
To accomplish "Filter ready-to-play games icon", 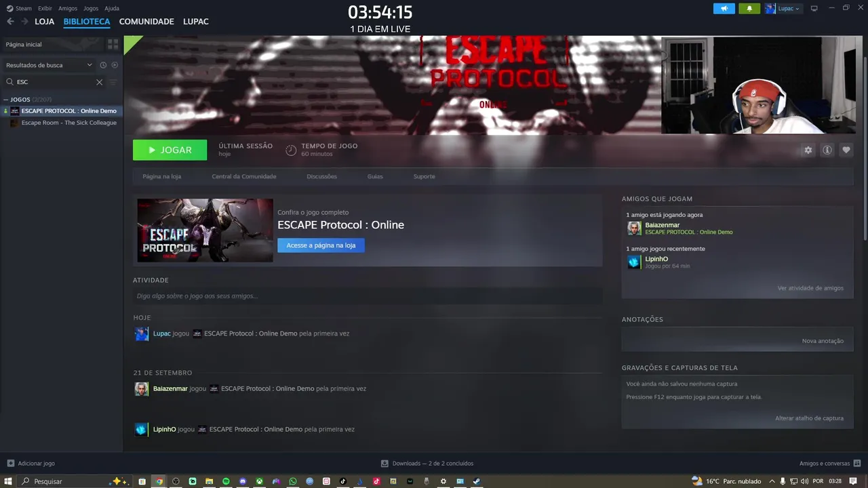I will point(115,65).
